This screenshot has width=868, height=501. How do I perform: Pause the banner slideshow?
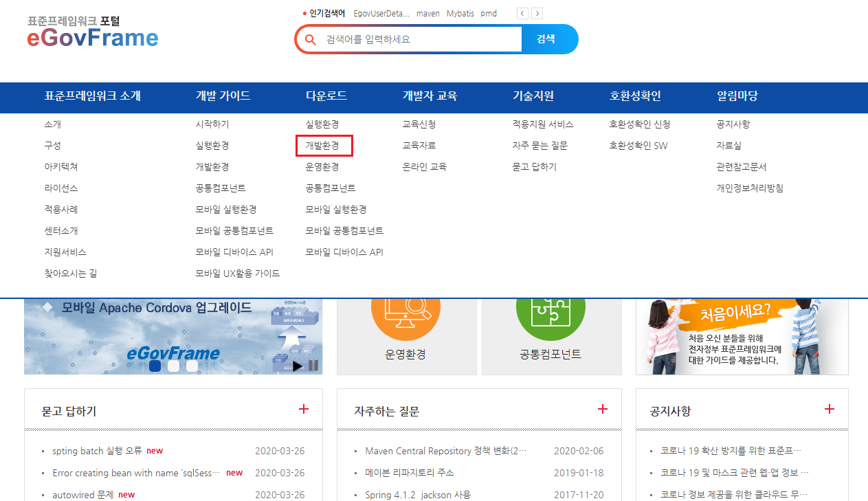click(313, 366)
